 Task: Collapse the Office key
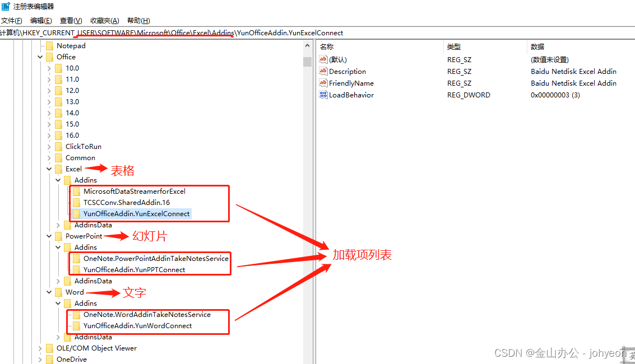[40, 57]
